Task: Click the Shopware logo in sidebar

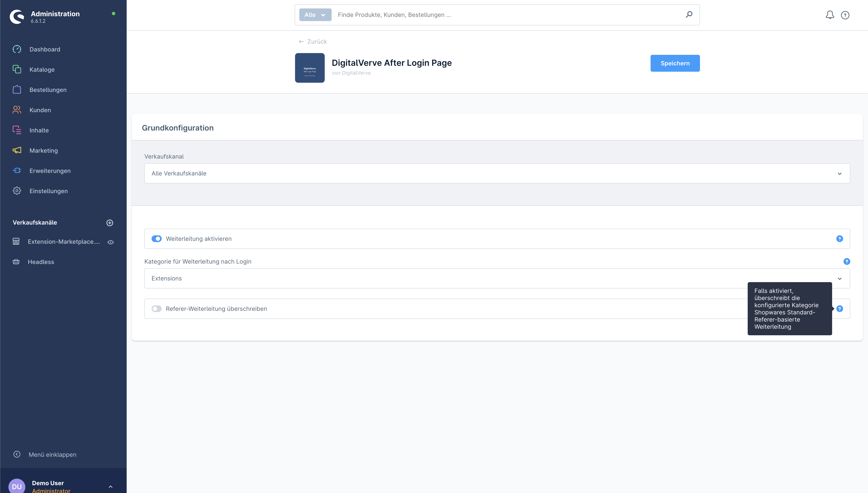Action: [x=17, y=17]
